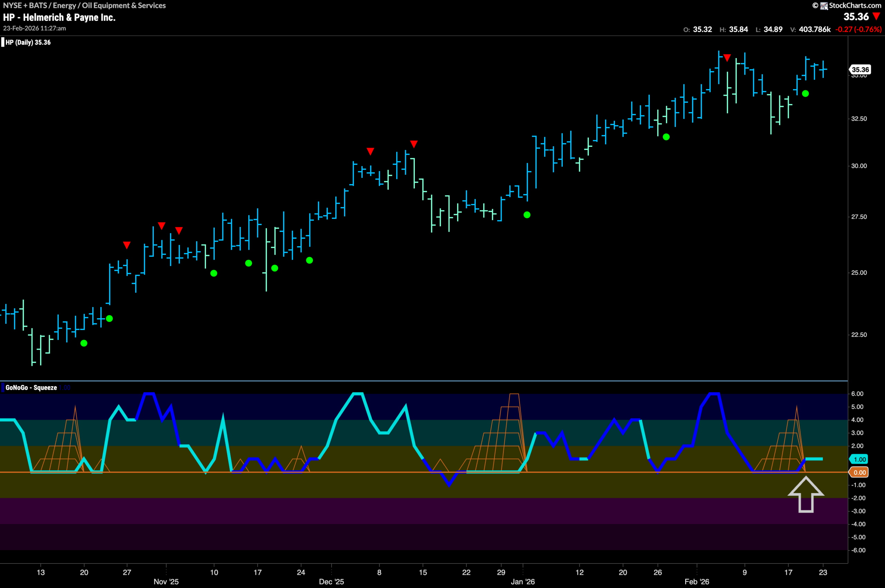Click the volume value '403.786k'
Viewport: 885px width, 588px height.
click(814, 29)
